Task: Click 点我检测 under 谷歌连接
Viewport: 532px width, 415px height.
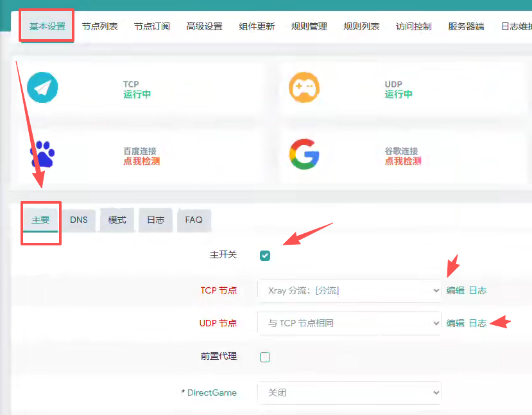Action: tap(403, 161)
